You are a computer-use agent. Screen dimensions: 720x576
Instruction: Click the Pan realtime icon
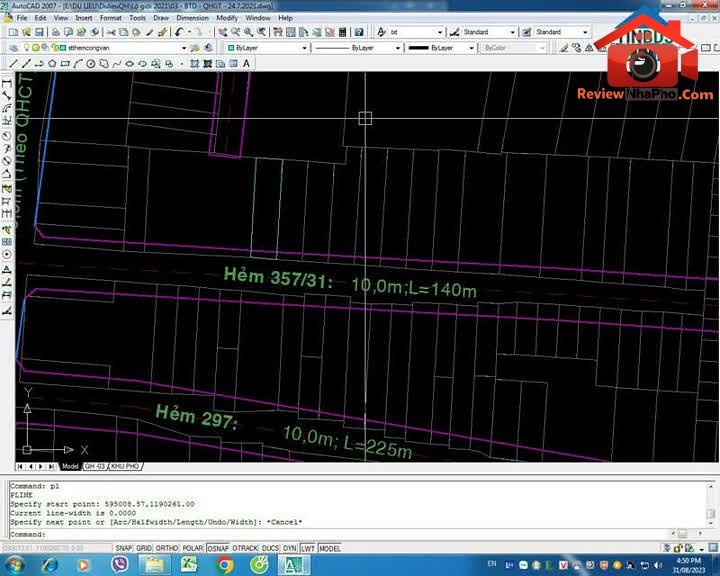[223, 32]
